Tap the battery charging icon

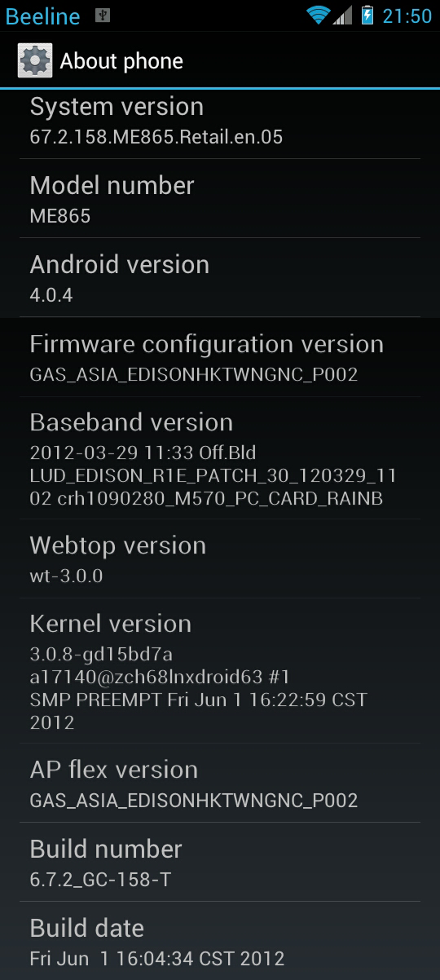[367, 15]
